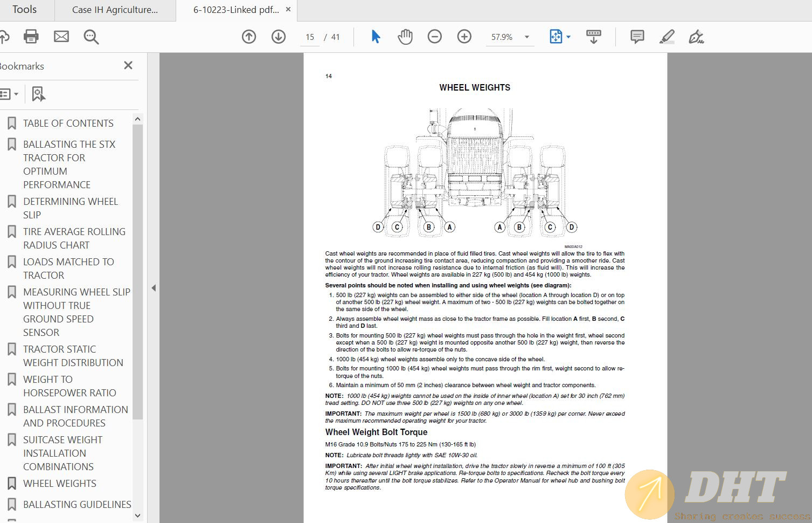The height and width of the screenshot is (523, 812).
Task: Select the 6-10223-Linked pdf tab
Action: coord(236,10)
